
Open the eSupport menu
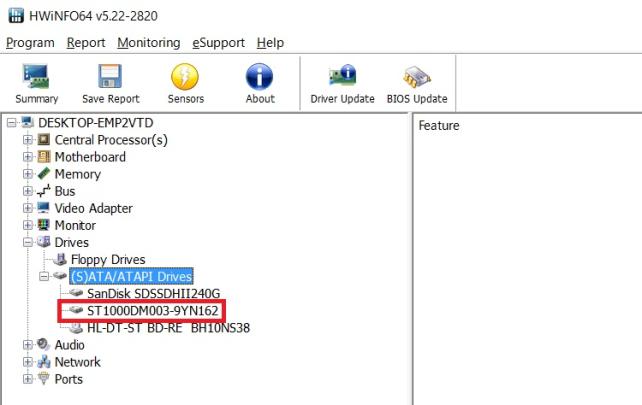point(219,43)
